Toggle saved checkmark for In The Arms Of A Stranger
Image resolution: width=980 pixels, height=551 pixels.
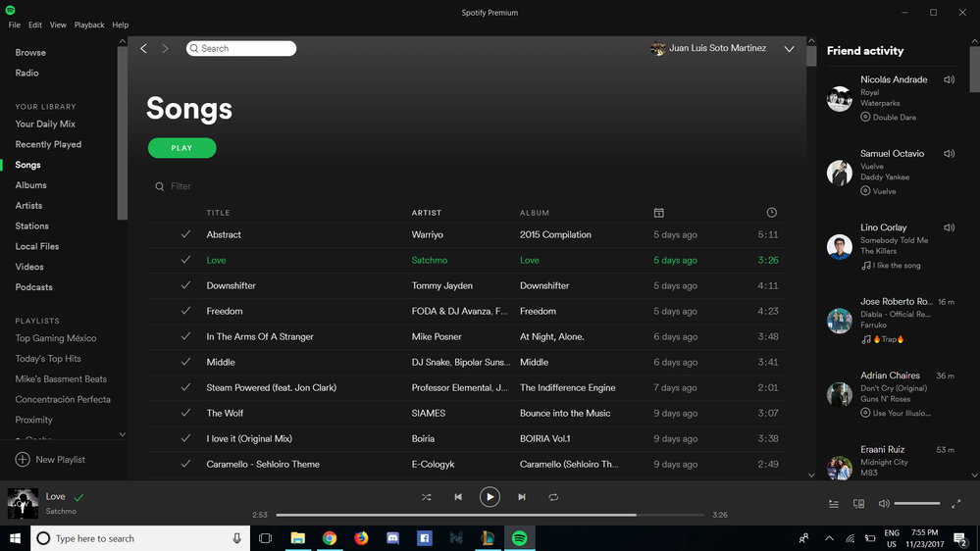[x=185, y=336]
